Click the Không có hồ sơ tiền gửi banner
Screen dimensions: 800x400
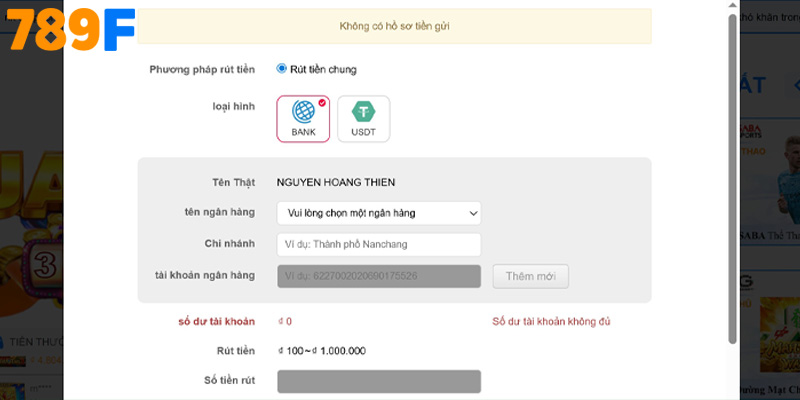click(394, 25)
